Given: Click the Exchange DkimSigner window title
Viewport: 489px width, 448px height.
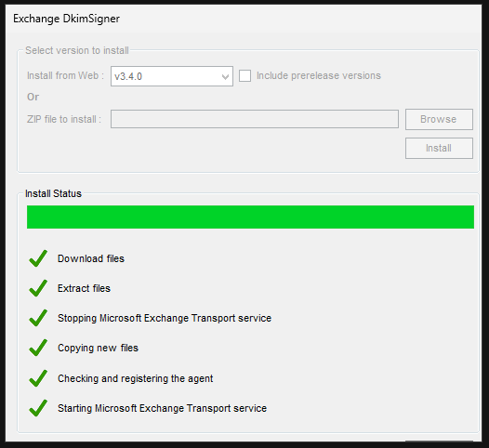Looking at the screenshot, I should point(66,19).
